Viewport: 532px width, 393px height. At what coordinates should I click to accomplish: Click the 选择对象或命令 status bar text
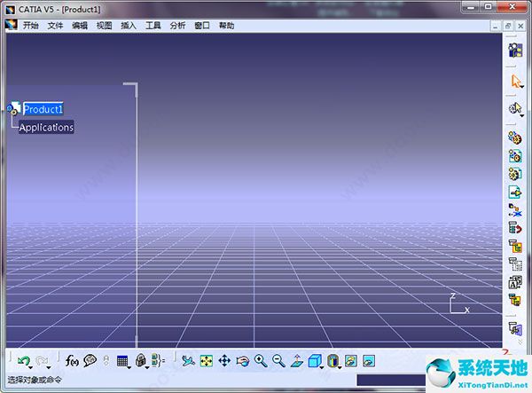[x=35, y=380]
